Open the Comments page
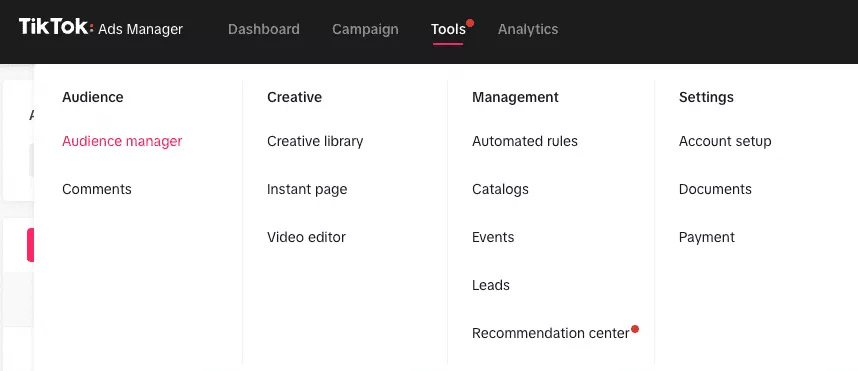Screen dimensions: 858x371 click(97, 189)
